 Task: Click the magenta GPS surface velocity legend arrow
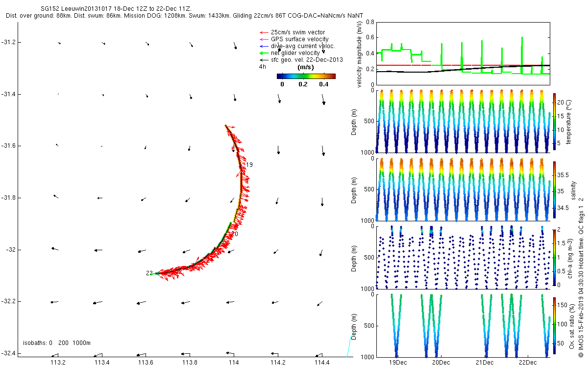[264, 39]
